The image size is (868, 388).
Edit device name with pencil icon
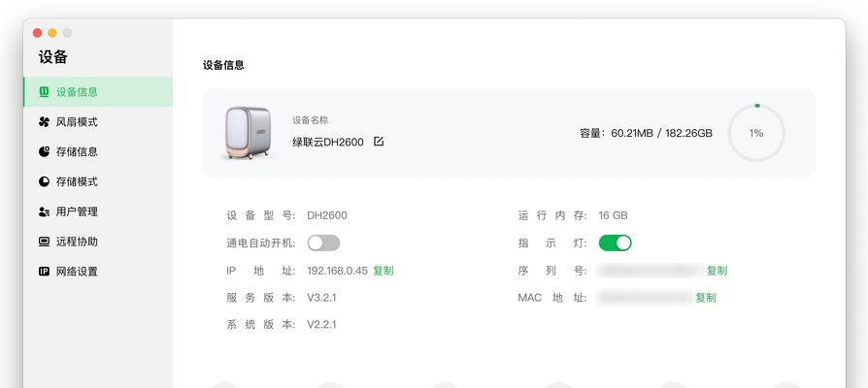tap(379, 142)
